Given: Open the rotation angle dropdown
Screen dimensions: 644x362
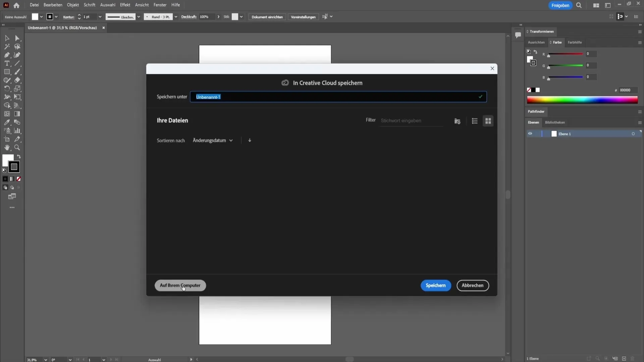Looking at the screenshot, I should tap(70, 360).
